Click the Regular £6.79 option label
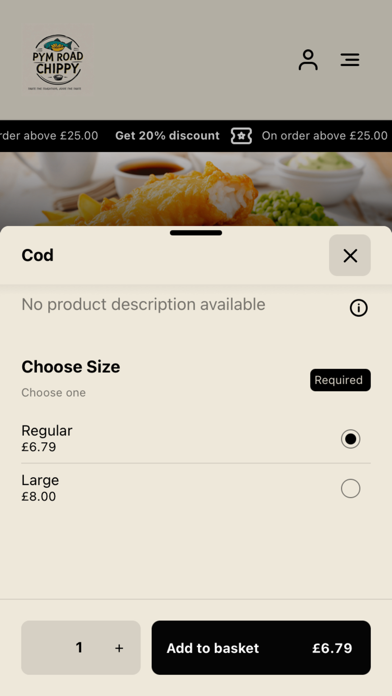Image resolution: width=392 pixels, height=696 pixels. 47,438
